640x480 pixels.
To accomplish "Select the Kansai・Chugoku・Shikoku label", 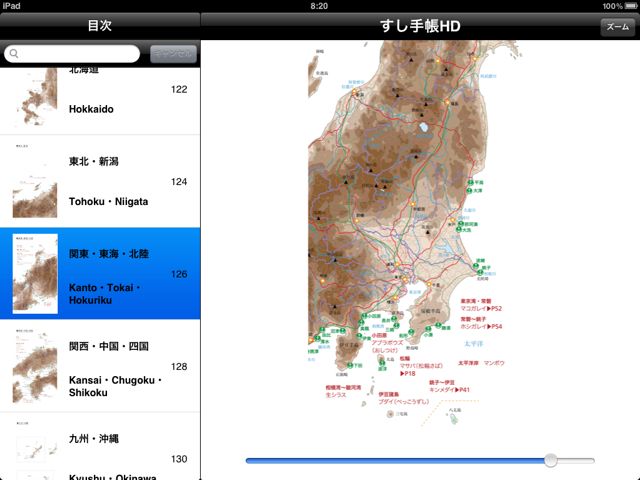I will [116, 386].
